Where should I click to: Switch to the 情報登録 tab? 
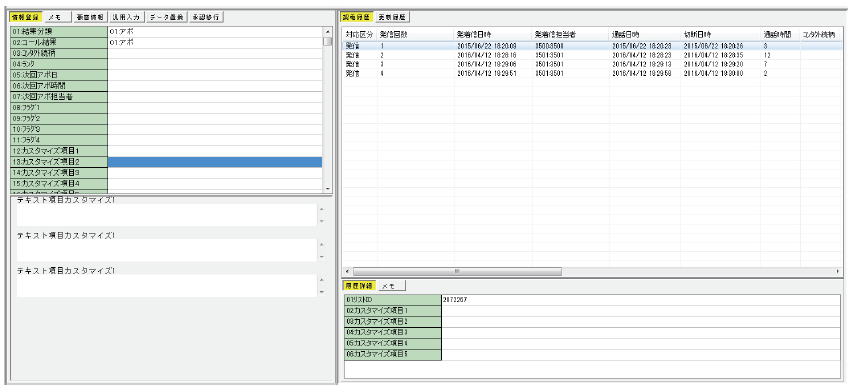25,17
